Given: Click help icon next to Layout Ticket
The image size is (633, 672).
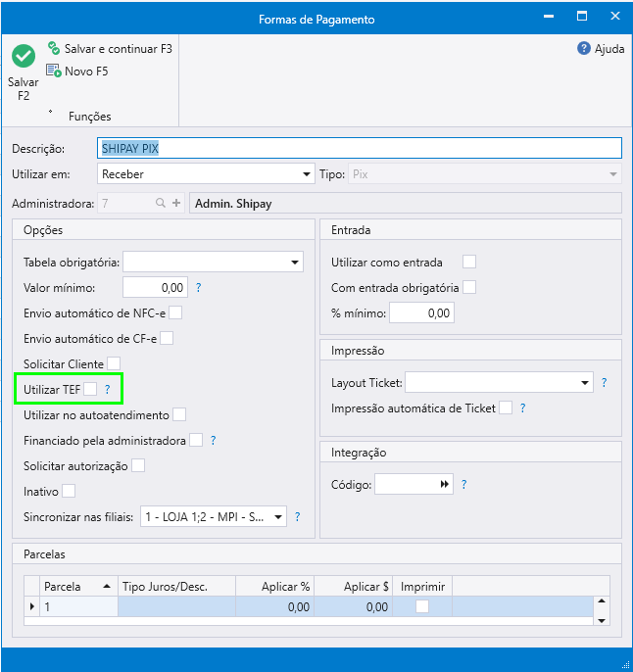Looking at the screenshot, I should (604, 382).
